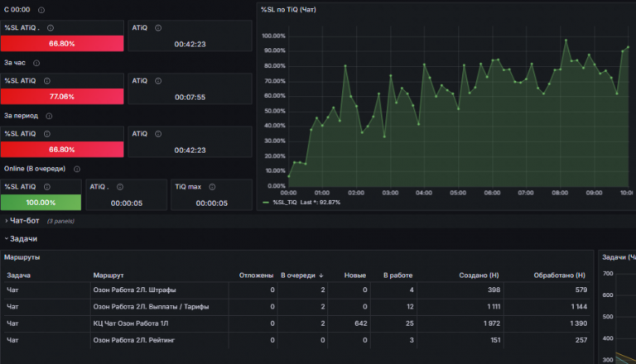
Task: Sort table by "Маршрут" column header
Action: pyautogui.click(x=108, y=275)
